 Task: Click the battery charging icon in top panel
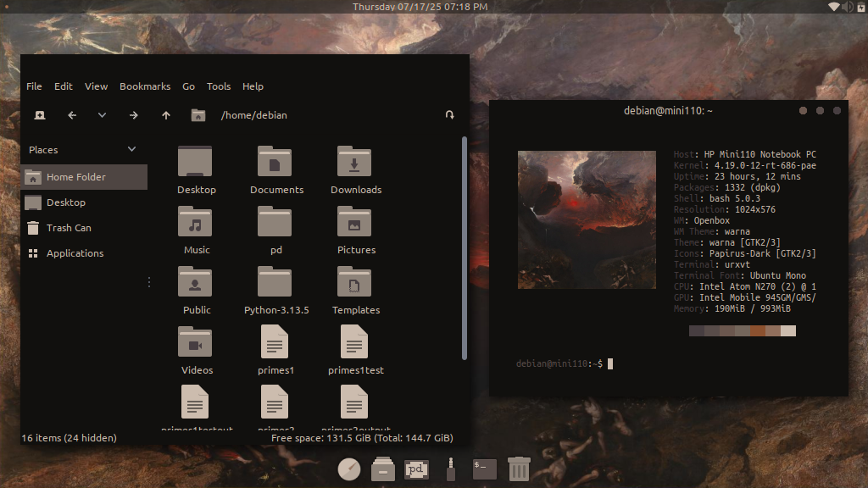click(861, 7)
